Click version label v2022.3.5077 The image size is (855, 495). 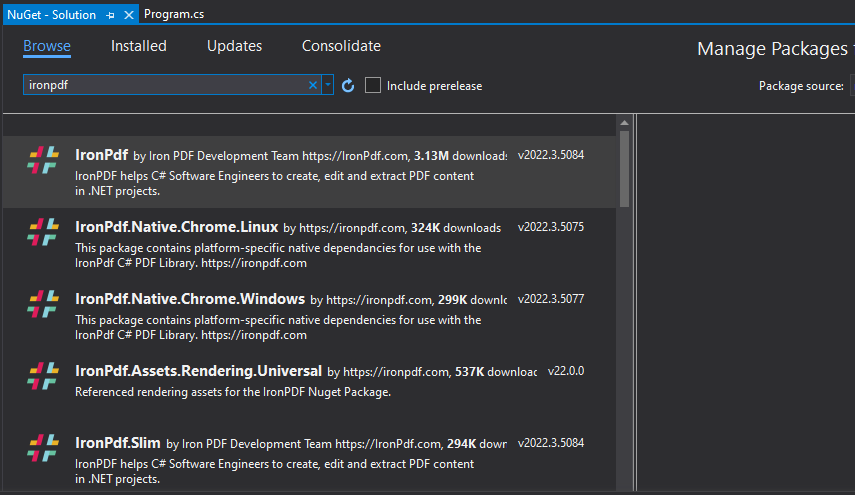[551, 299]
